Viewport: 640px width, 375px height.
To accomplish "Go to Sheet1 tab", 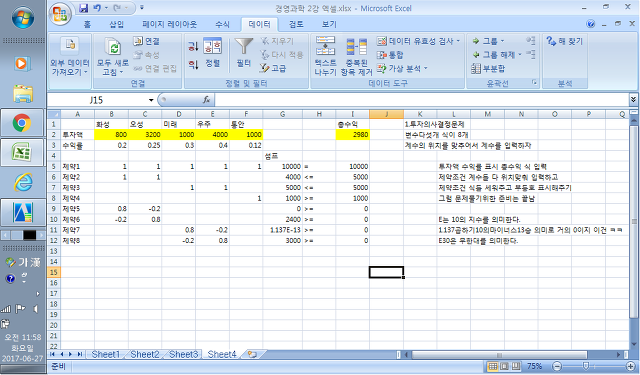I will click(105, 354).
